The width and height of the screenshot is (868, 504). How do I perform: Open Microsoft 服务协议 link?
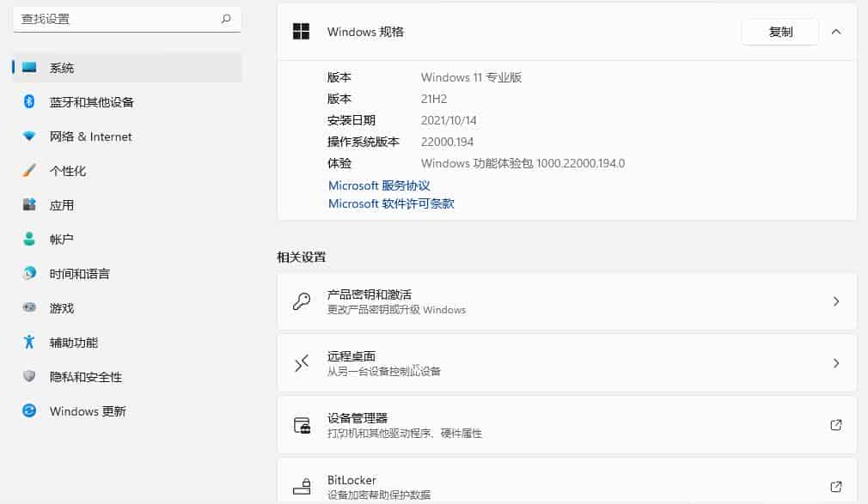[x=379, y=185]
